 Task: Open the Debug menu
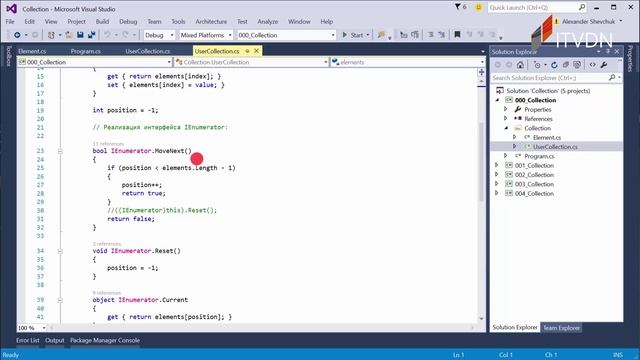128,22
